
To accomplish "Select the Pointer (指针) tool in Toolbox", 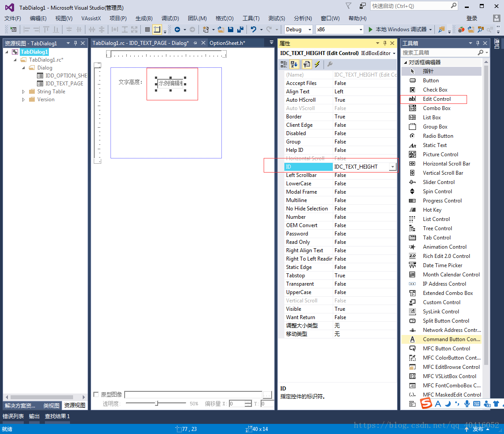I will coord(428,71).
